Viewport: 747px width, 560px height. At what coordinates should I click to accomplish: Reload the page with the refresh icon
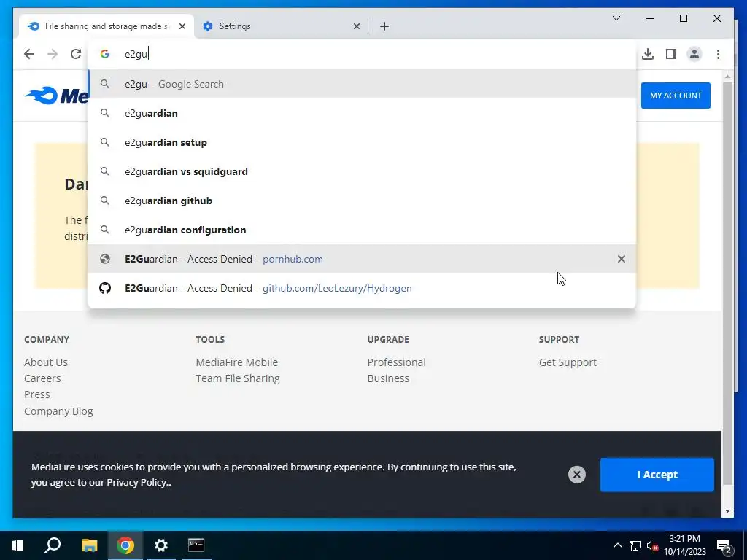click(76, 54)
